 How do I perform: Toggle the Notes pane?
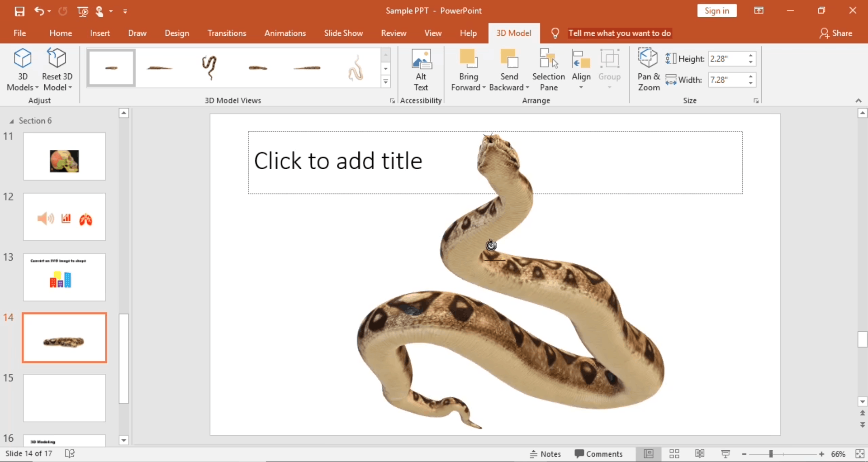coord(545,454)
